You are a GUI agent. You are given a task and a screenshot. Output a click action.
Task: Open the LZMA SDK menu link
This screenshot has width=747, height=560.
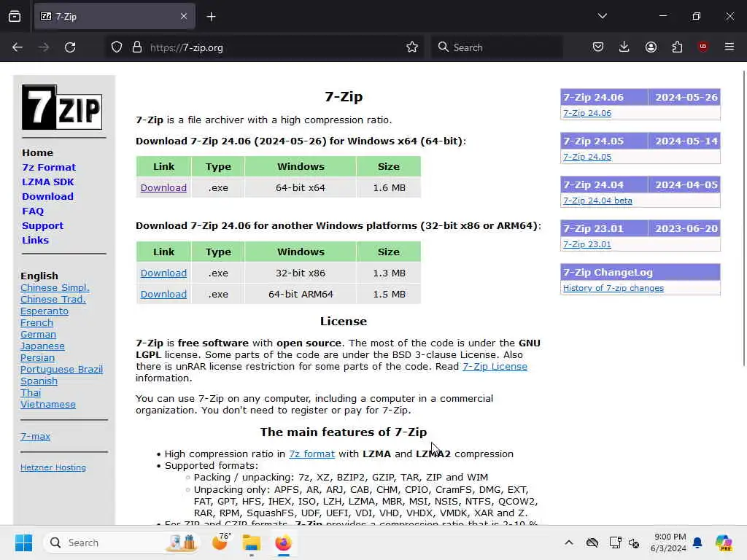pos(47,182)
